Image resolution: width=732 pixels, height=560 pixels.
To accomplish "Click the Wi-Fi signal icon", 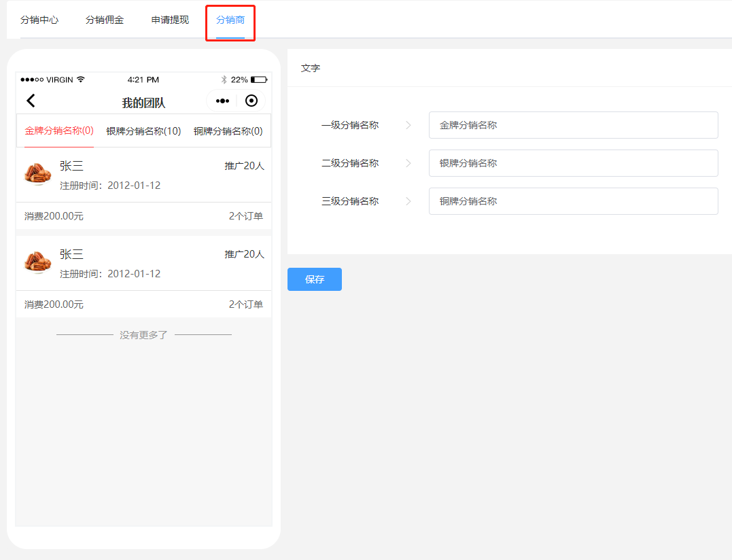I will (x=81, y=80).
